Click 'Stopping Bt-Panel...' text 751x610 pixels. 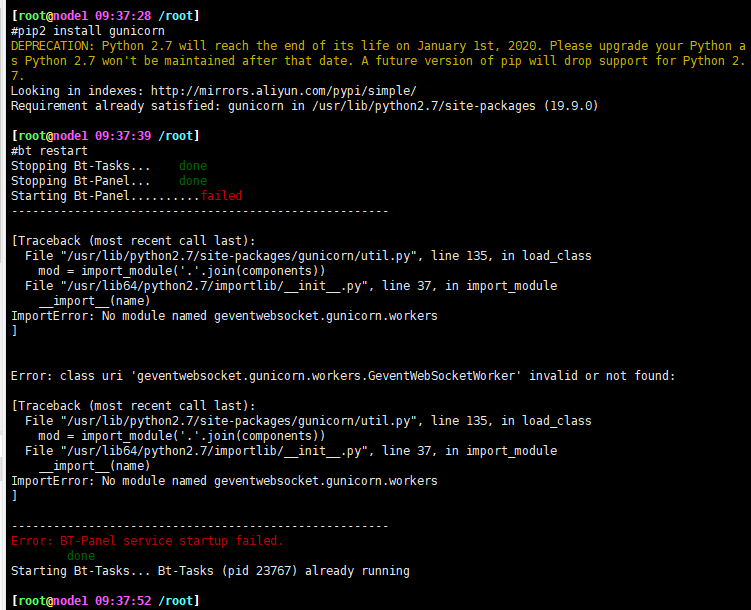click(80, 181)
